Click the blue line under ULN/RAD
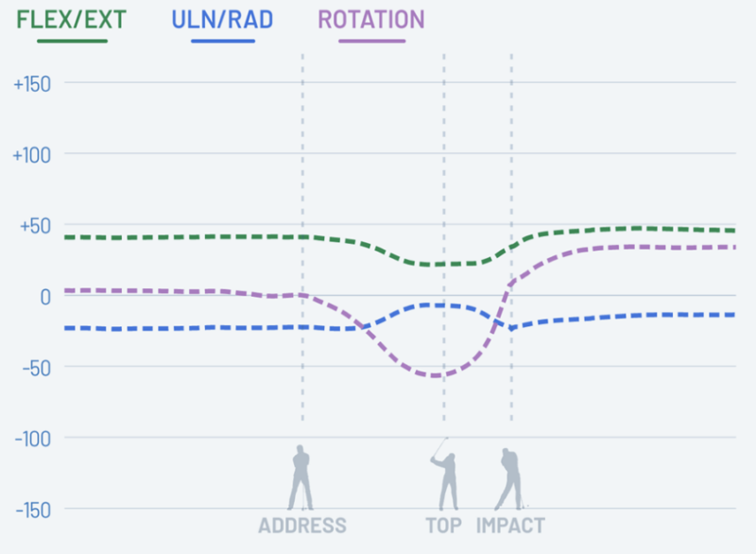This screenshot has height=554, width=756. [x=223, y=41]
